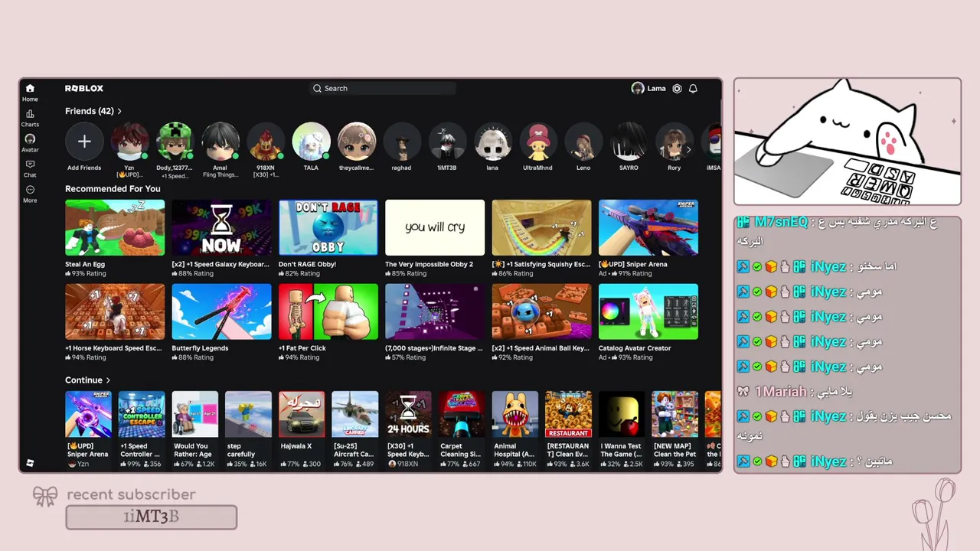Open friend thecallme's avatar
The width and height of the screenshot is (980, 551).
point(357,142)
